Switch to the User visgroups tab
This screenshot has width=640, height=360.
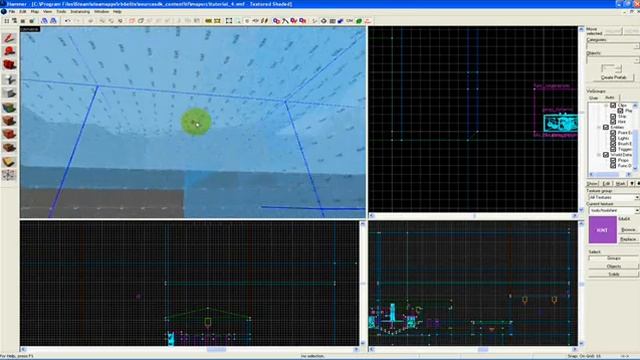pos(594,98)
